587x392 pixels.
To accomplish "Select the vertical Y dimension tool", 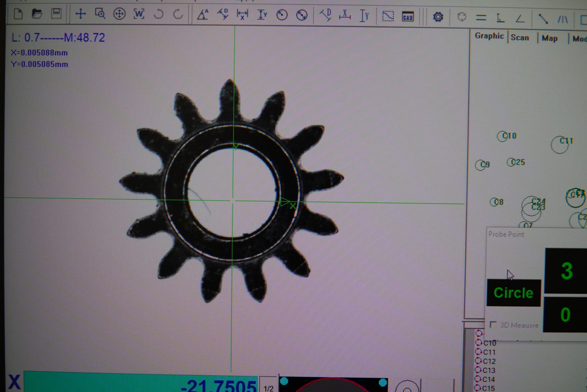I will click(262, 15).
